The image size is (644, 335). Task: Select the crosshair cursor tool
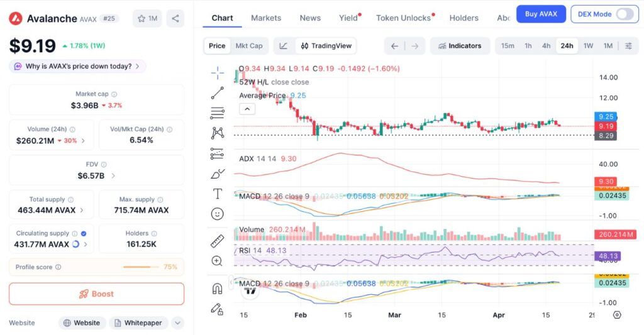click(218, 73)
